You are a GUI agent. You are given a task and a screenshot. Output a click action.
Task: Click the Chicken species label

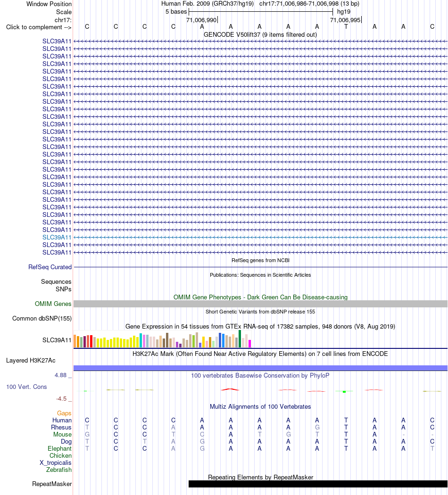click(x=61, y=455)
